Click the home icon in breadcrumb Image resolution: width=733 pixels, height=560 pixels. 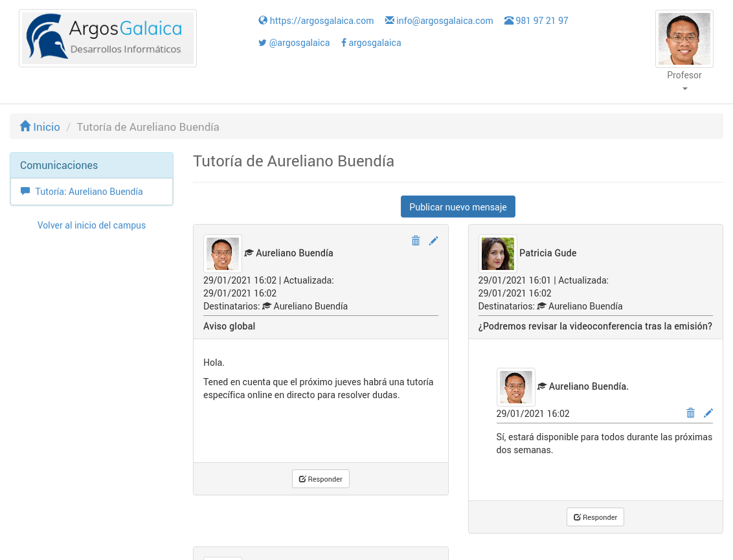25,126
